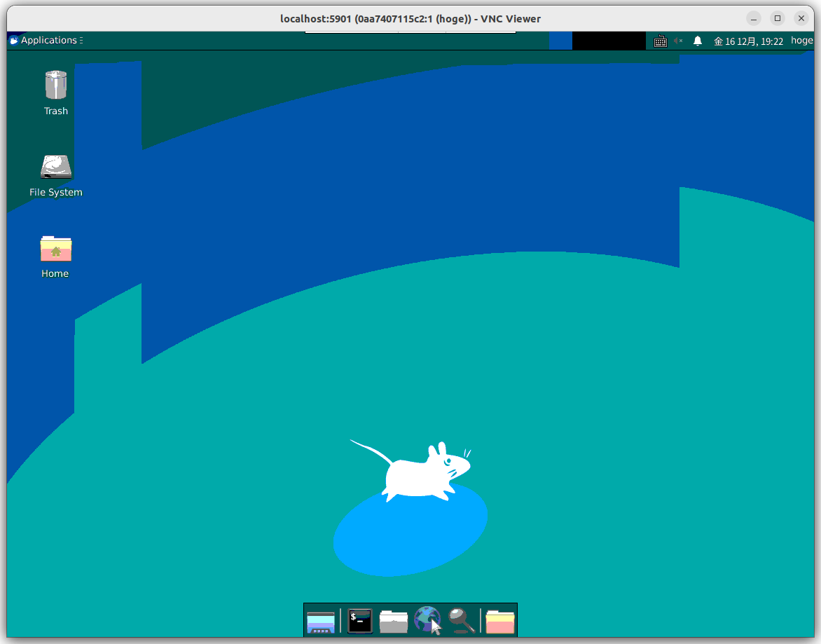Open the notifications bell icon
Image resolution: width=821 pixels, height=644 pixels.
click(x=698, y=41)
